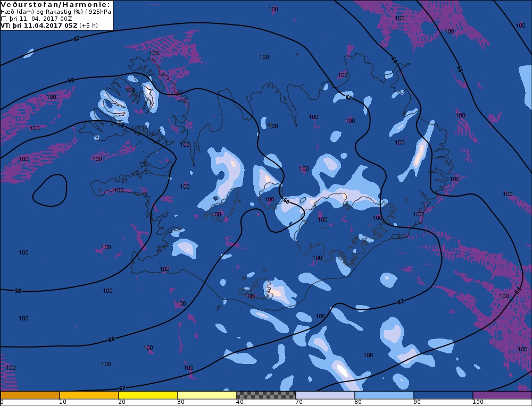This screenshot has width=532, height=406.
Task: Pick the light blue 80–90 legend swatch
Action: pos(384,395)
